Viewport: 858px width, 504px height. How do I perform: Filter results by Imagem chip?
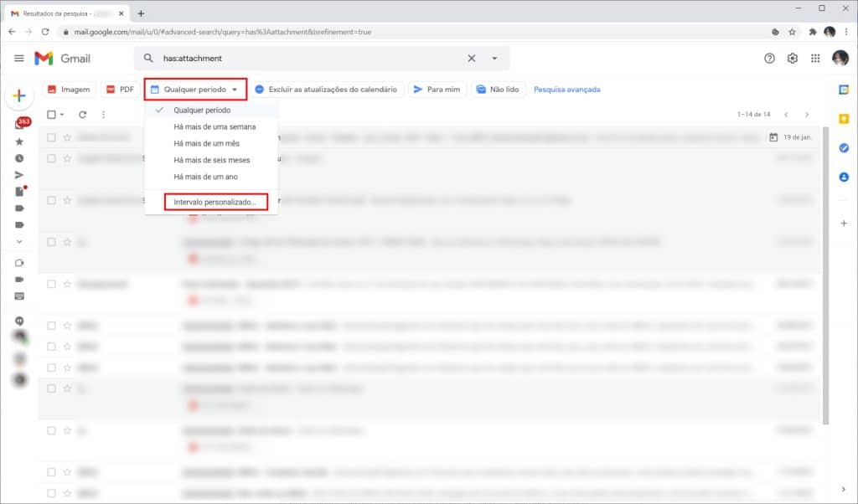click(69, 89)
